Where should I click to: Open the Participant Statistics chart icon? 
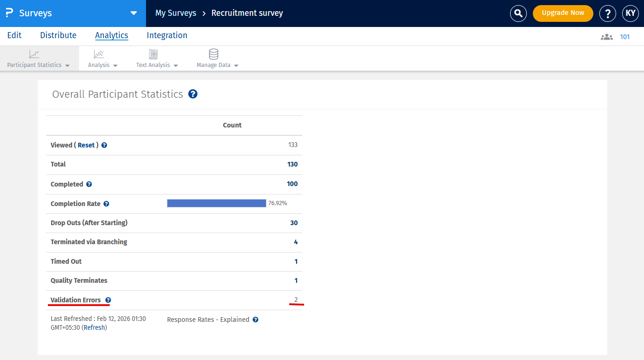tap(34, 54)
